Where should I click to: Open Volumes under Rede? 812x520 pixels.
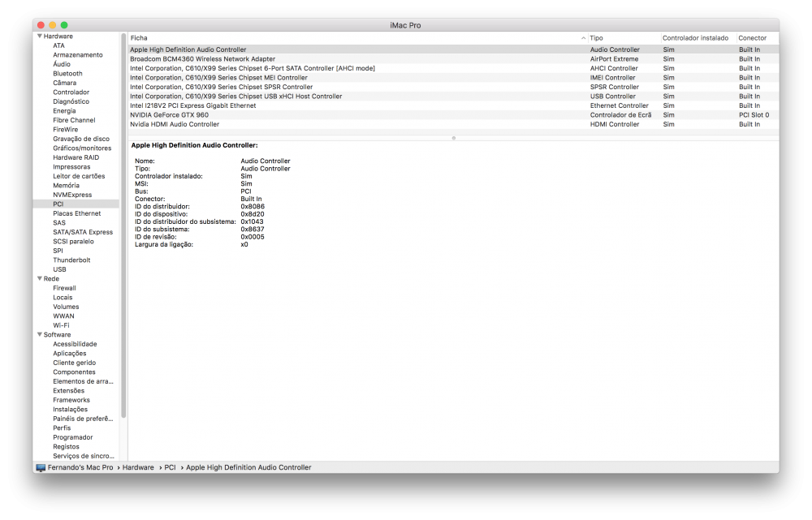pos(66,307)
